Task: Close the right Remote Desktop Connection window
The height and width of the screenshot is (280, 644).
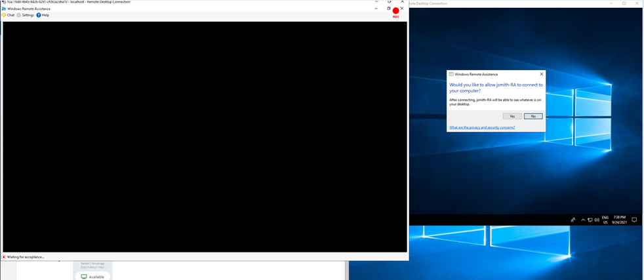Action: (637, 3)
